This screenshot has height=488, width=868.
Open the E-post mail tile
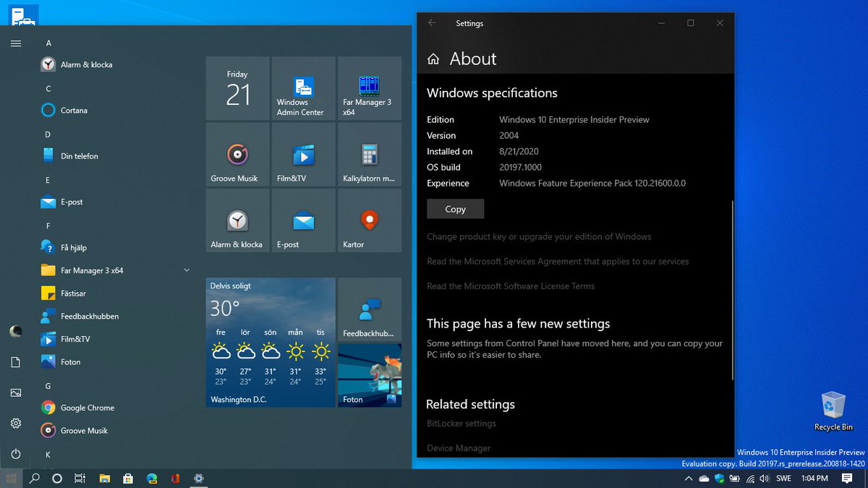303,221
